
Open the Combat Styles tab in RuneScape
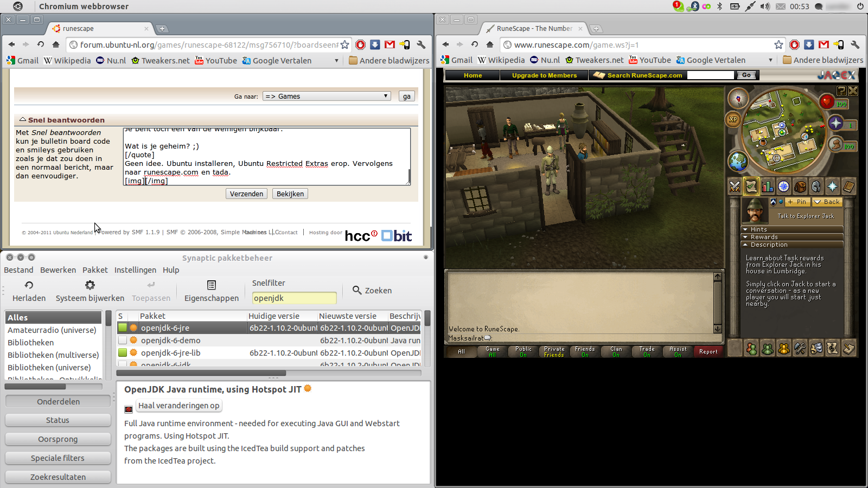(735, 187)
